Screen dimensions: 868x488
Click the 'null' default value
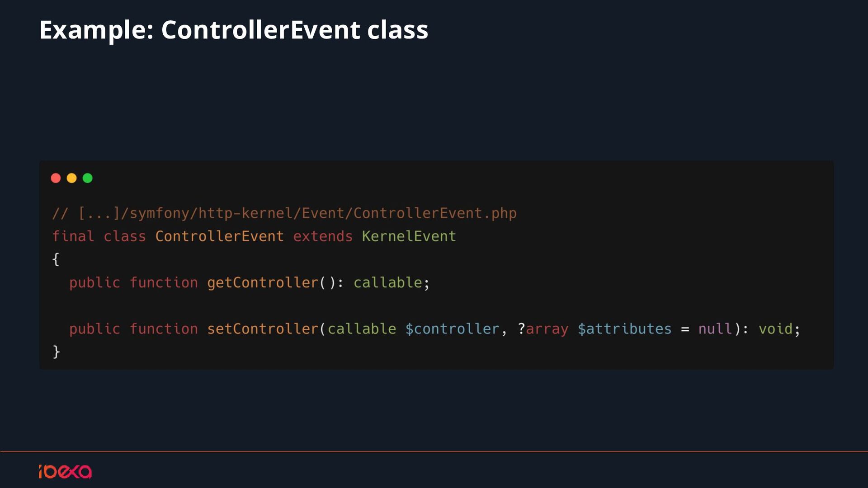(715, 328)
